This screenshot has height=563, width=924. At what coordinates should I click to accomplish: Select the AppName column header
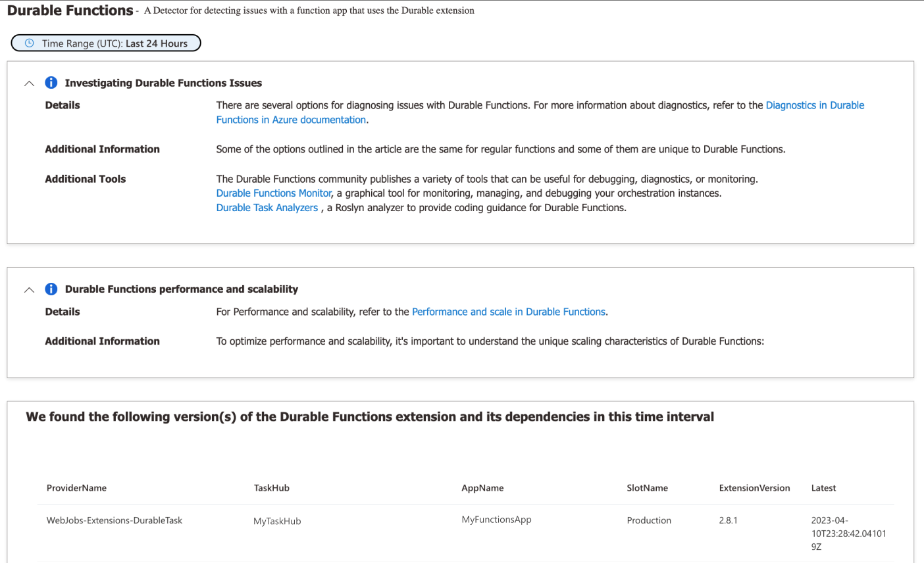[482, 488]
